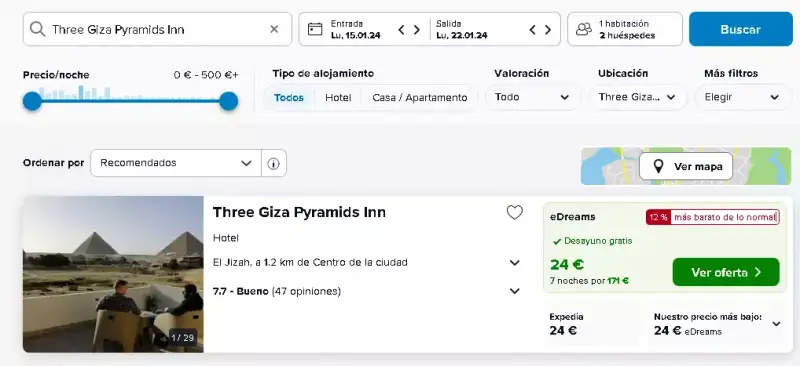Open the Entrada calendar icon
The image size is (800, 366).
(315, 29)
